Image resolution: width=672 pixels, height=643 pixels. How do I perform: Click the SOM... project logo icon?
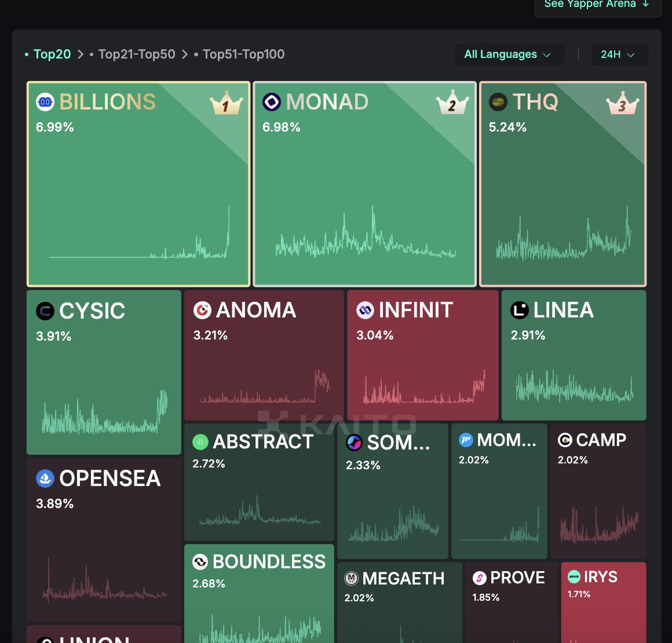355,443
